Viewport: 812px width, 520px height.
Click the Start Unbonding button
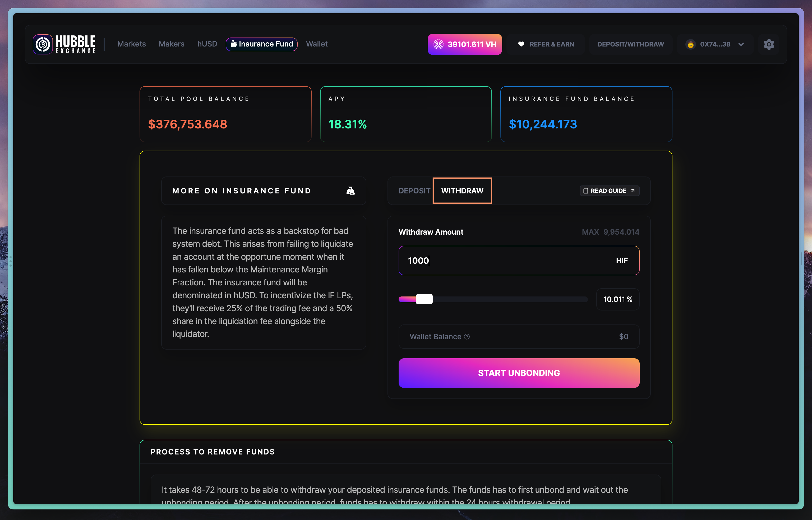pyautogui.click(x=519, y=373)
